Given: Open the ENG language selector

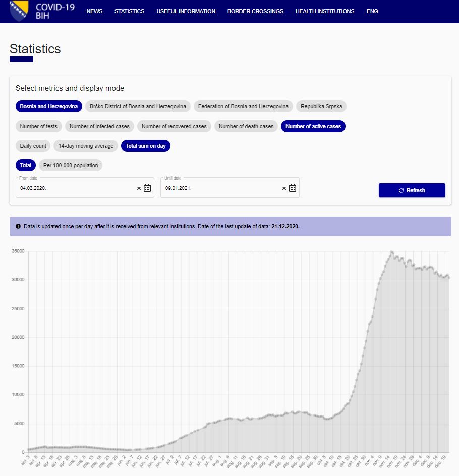Looking at the screenshot, I should 372,11.
